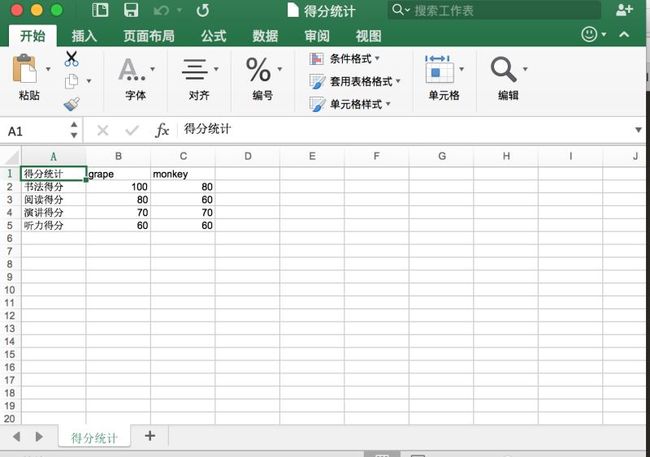Screen dimensions: 650x457
Task: Open the Alignment group dropdown arrow
Action: [x=216, y=69]
